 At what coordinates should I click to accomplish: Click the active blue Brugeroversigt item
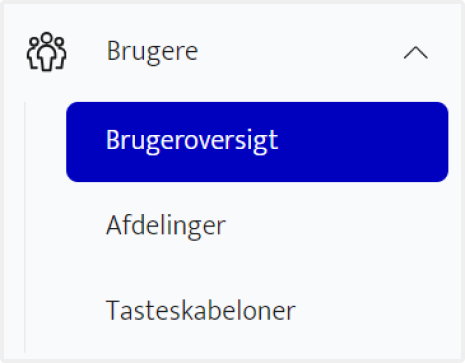tap(257, 142)
